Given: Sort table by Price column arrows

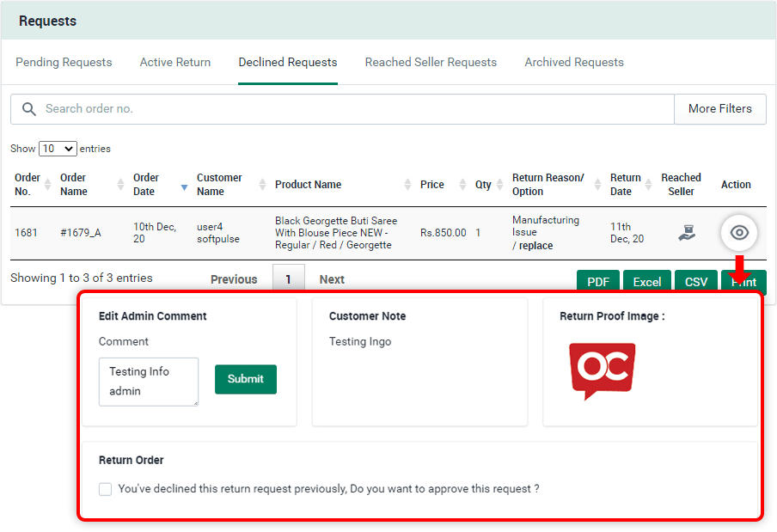Looking at the screenshot, I should pos(462,185).
